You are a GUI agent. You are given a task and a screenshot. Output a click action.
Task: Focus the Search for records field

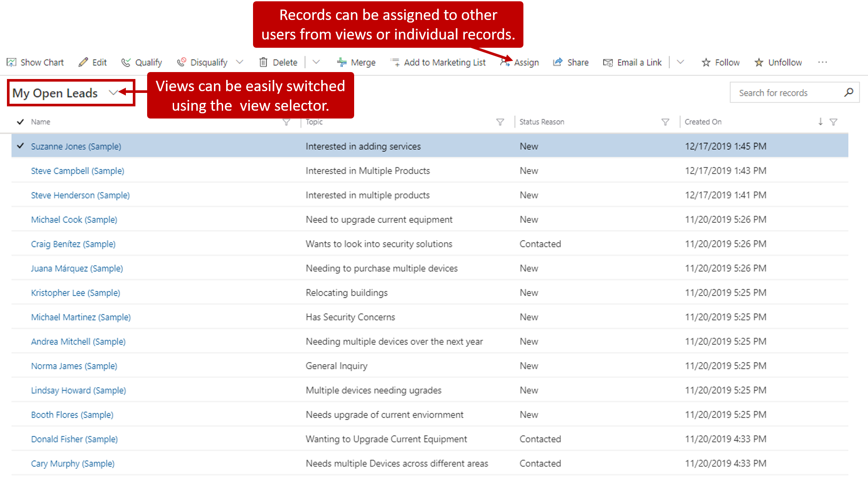794,92
